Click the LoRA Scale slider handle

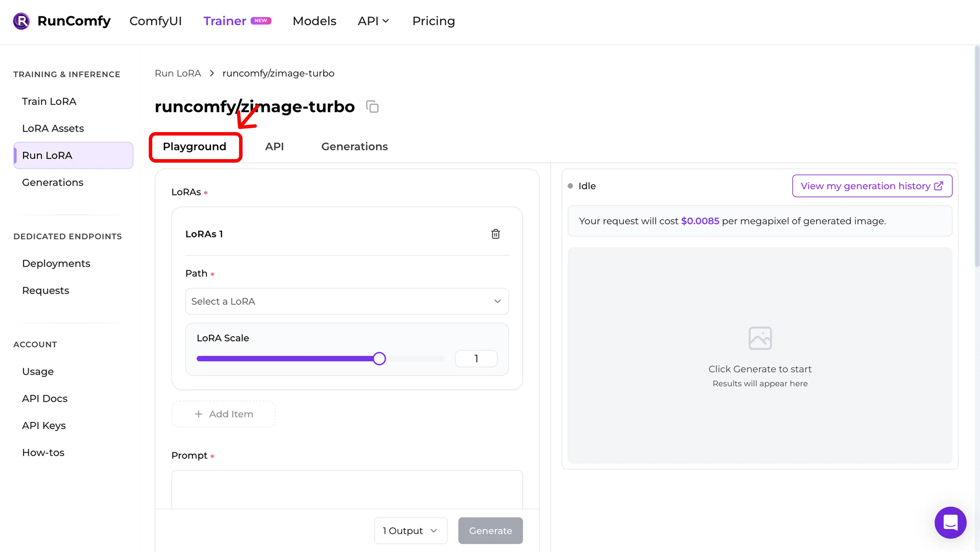point(379,359)
